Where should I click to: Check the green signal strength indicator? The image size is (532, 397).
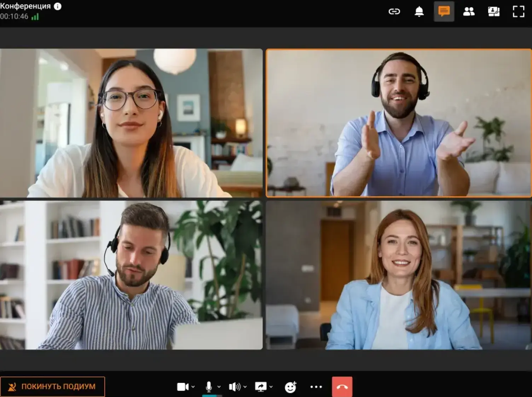click(x=35, y=17)
